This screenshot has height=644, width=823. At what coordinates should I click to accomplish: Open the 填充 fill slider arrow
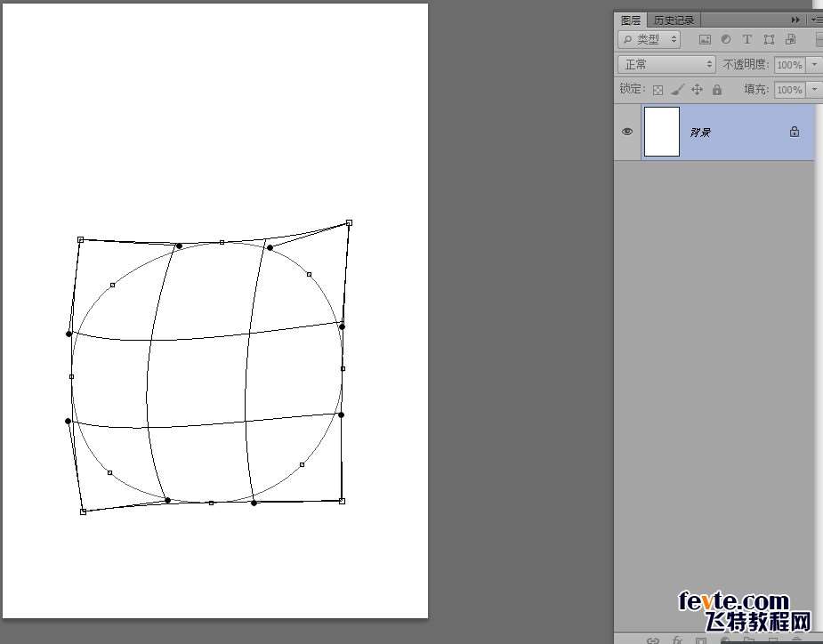tap(815, 90)
